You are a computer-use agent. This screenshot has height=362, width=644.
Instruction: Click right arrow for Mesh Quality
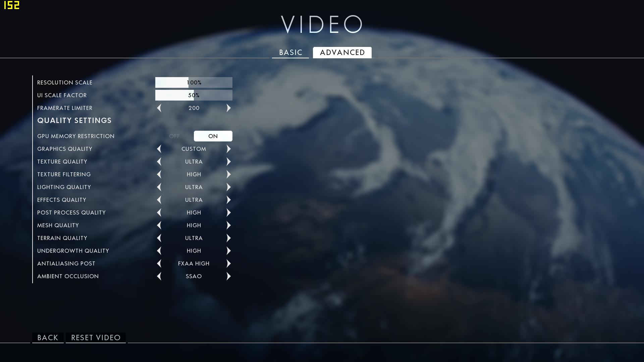(228, 225)
